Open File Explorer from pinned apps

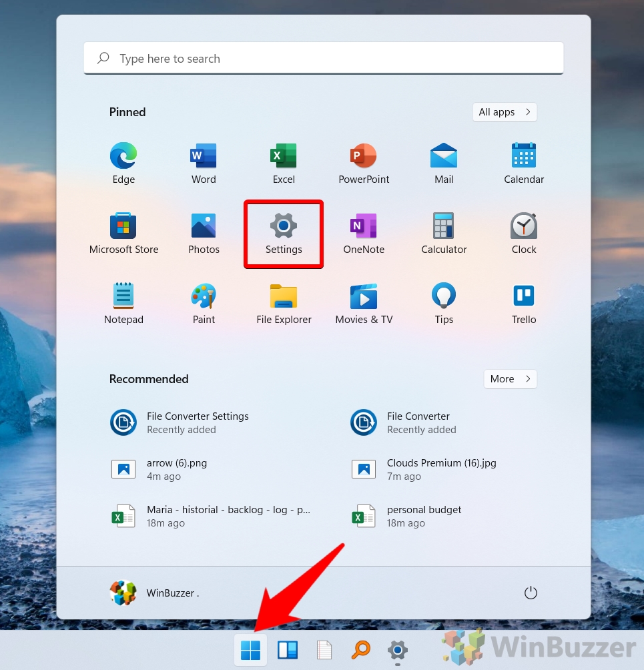click(284, 304)
